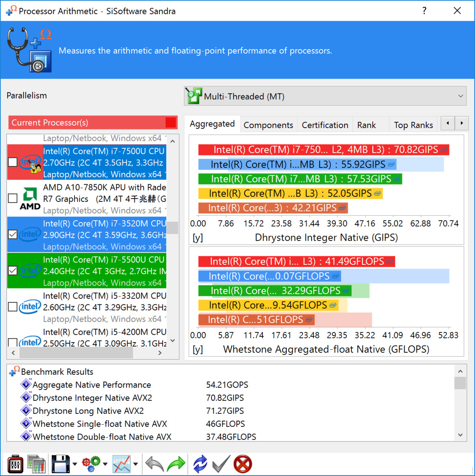Screen dimensions: 475x476
Task: Click the results pane scroll-down arrow
Action: click(460, 435)
